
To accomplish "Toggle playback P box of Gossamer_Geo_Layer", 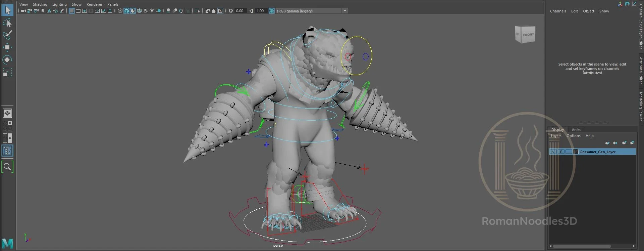I will pyautogui.click(x=561, y=152).
